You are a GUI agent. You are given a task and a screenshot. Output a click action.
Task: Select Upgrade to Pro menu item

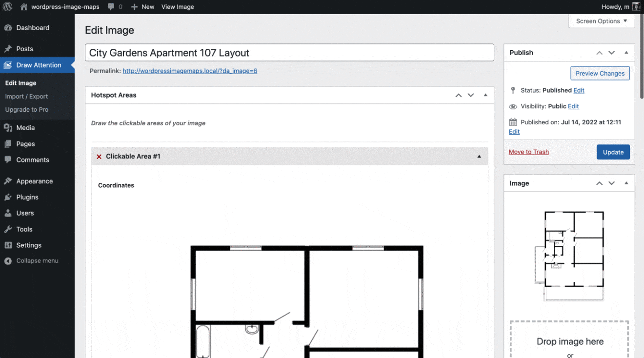pyautogui.click(x=27, y=110)
